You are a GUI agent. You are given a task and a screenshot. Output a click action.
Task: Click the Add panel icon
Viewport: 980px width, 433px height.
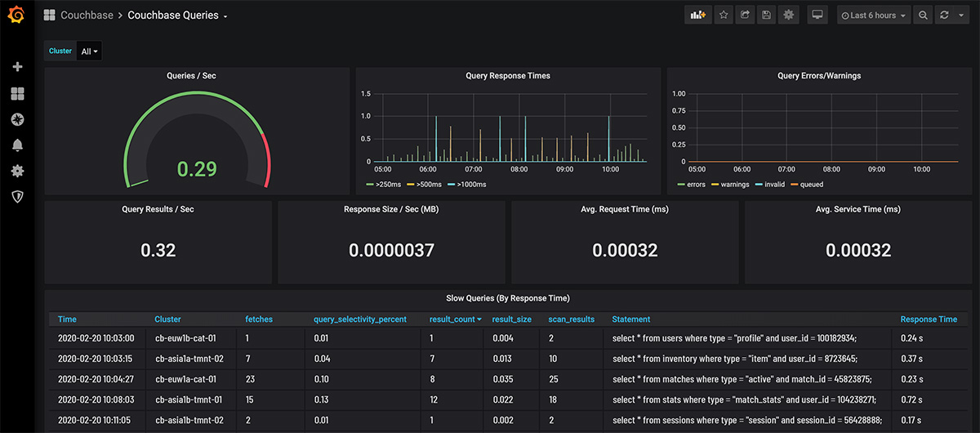tap(697, 15)
